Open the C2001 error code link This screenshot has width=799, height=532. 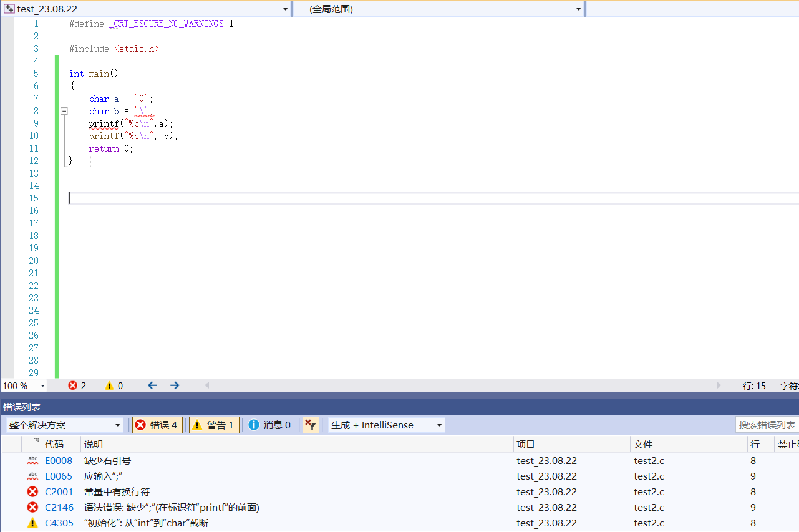tap(59, 491)
